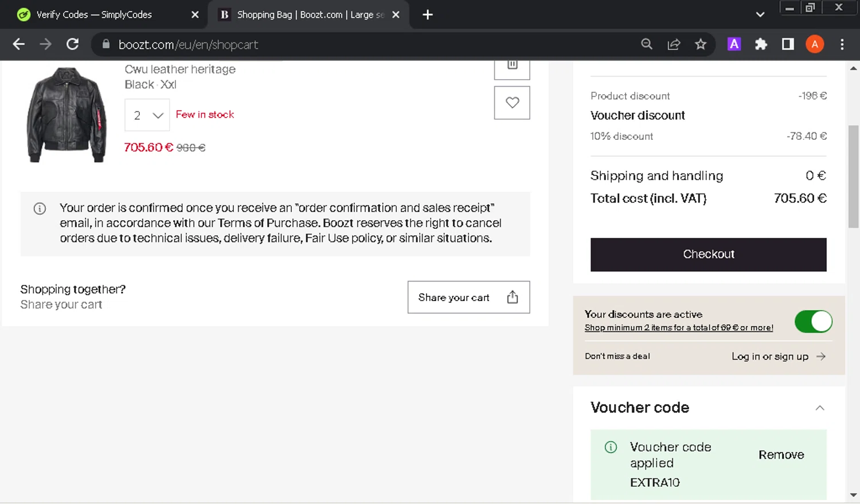Click the -78.40 € voucher amount
The height and width of the screenshot is (504, 860).
pos(807,136)
